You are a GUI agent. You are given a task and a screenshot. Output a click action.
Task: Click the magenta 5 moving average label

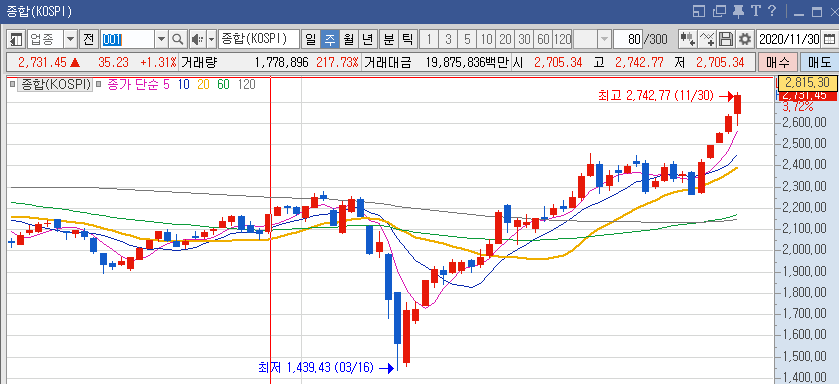165,84
